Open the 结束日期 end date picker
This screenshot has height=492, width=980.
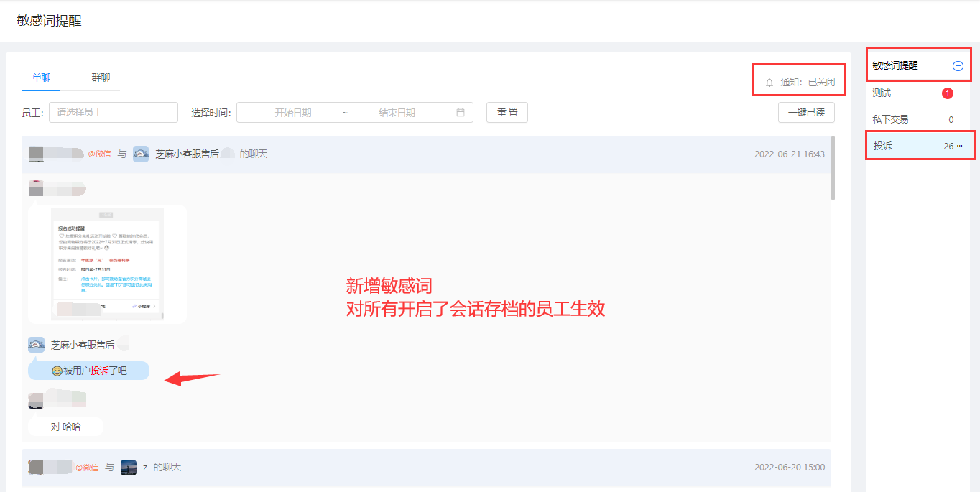tap(397, 113)
